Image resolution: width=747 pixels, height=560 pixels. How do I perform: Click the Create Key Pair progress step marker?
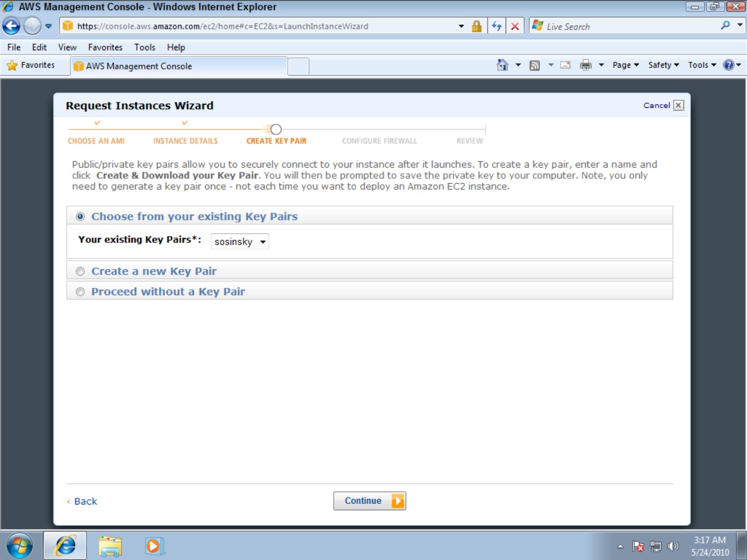(x=276, y=129)
